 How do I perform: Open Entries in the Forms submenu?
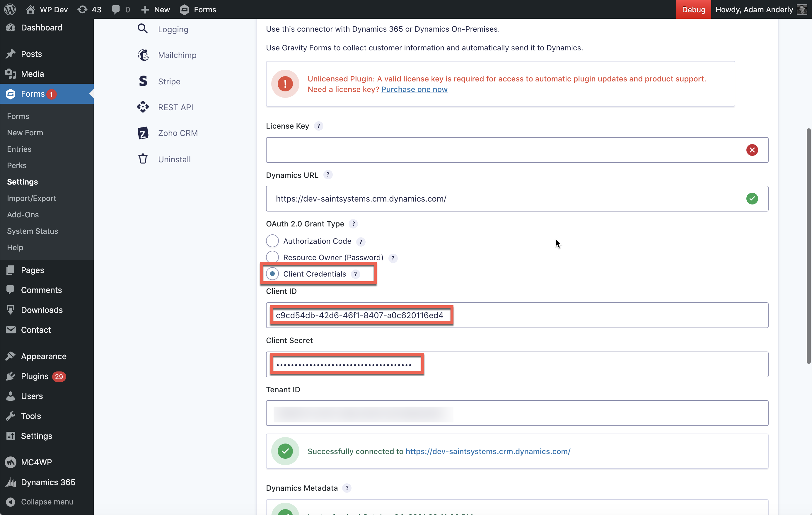[x=19, y=149]
